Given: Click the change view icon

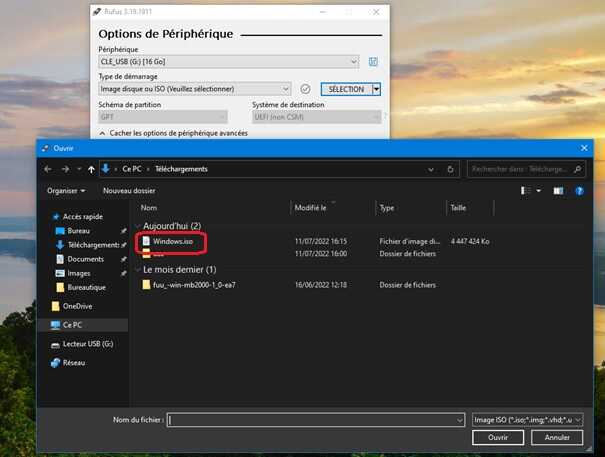Looking at the screenshot, I should (526, 191).
